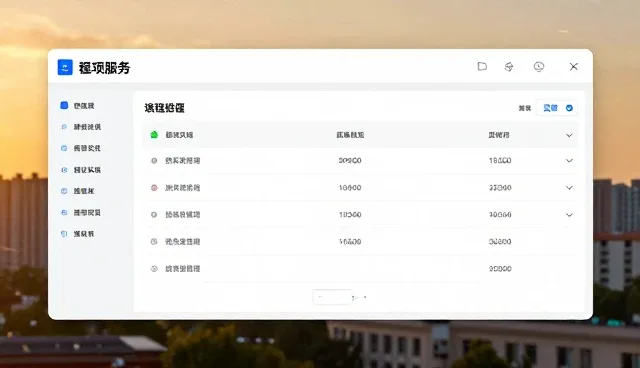Click the fifth sidebar item's icon
Image resolution: width=640 pixels, height=368 pixels.
[64, 191]
